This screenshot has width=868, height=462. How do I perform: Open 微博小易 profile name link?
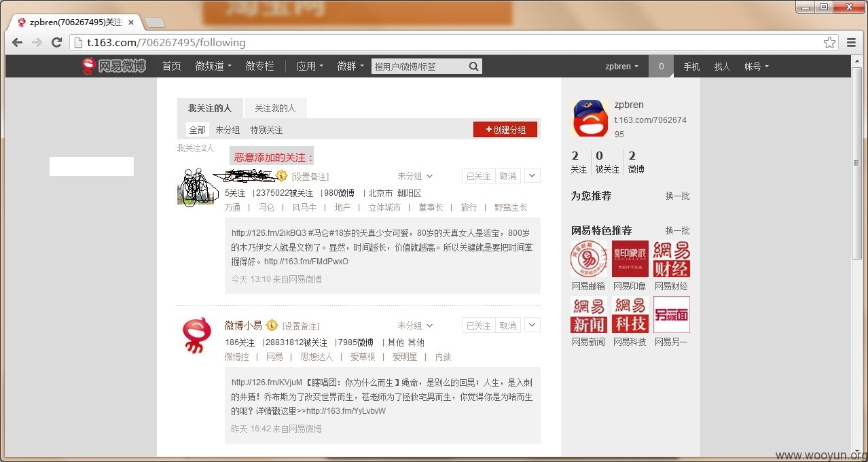click(x=243, y=325)
